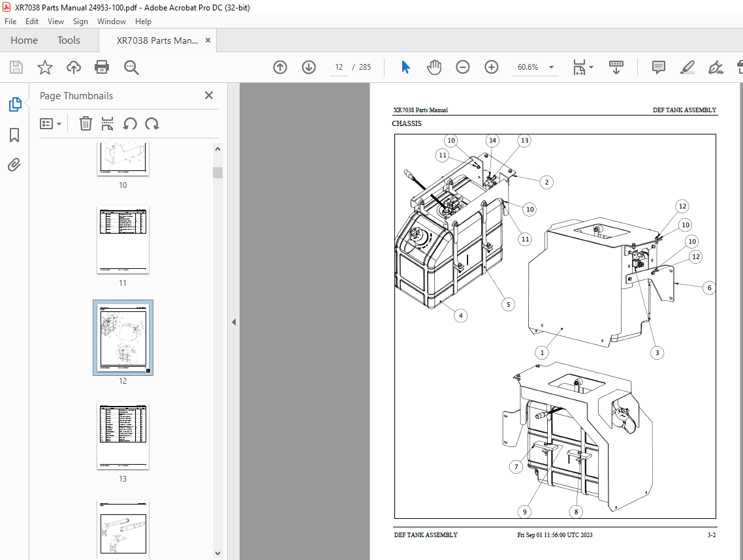The width and height of the screenshot is (743, 560).
Task: Select page 13 thumbnail
Action: pyautogui.click(x=123, y=436)
